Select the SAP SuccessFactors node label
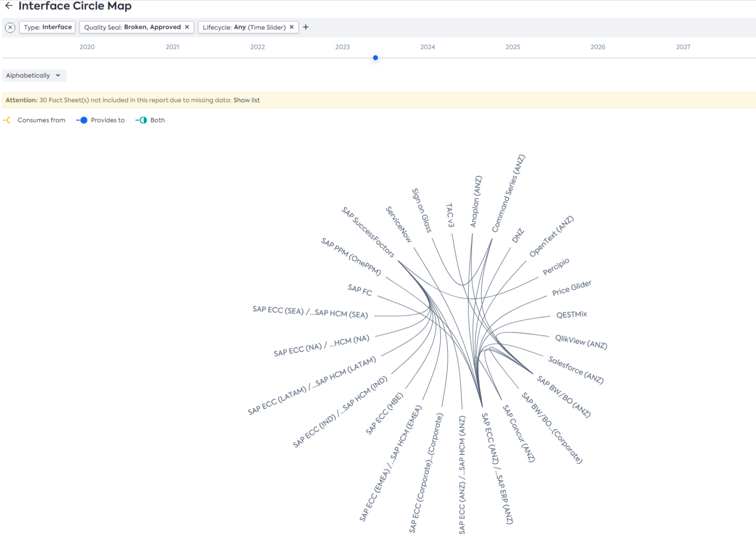 click(x=368, y=232)
